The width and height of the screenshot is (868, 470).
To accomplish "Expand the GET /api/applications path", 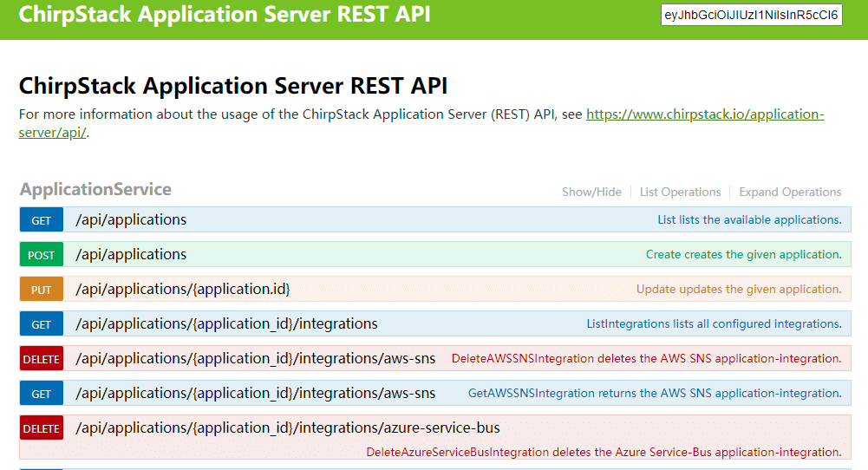I will [x=131, y=219].
